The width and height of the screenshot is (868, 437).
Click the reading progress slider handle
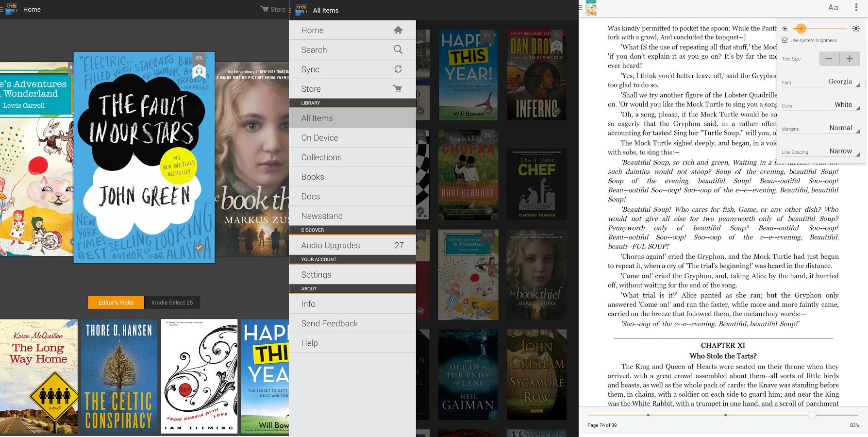pyautogui.click(x=812, y=415)
